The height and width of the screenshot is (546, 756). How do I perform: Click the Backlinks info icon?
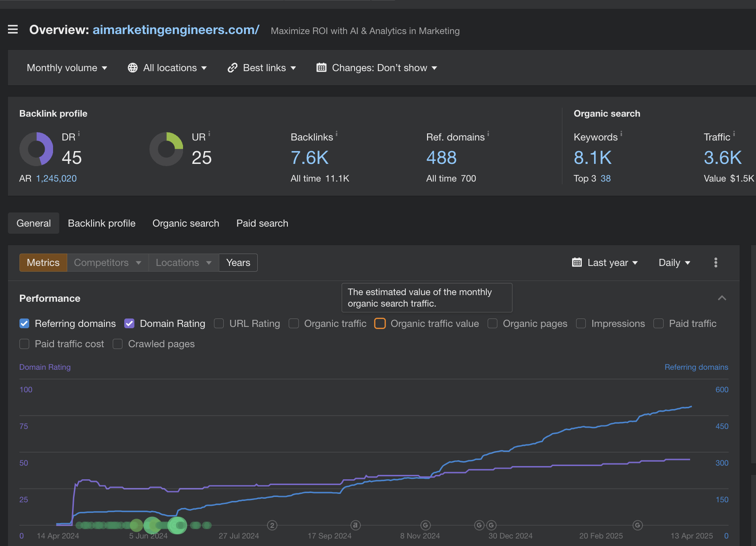336,133
